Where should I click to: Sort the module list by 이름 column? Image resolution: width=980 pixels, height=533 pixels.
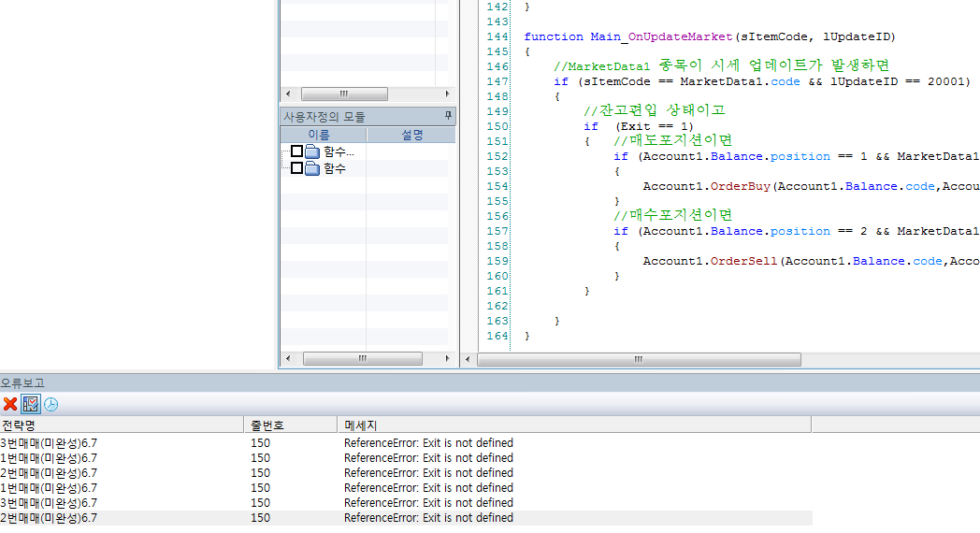point(324,135)
